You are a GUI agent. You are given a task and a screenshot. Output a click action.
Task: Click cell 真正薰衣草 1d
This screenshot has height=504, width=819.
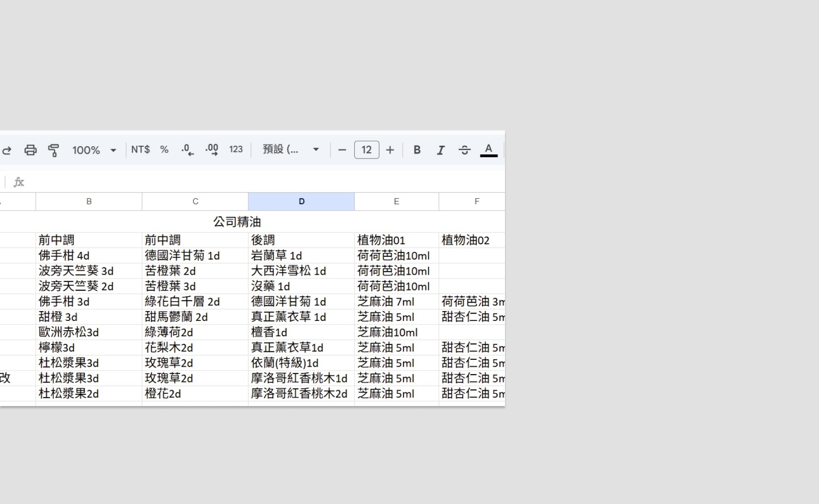click(302, 316)
